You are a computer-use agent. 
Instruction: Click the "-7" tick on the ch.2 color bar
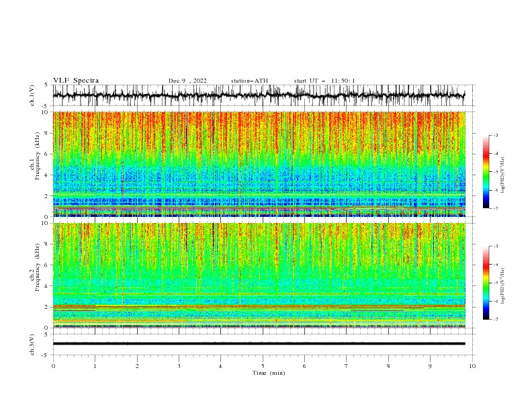495,320
